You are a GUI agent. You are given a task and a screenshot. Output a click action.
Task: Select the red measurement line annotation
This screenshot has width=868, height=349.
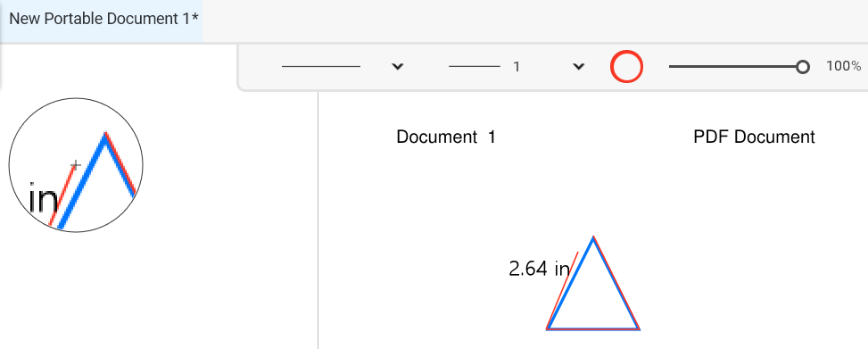pyautogui.click(x=563, y=290)
